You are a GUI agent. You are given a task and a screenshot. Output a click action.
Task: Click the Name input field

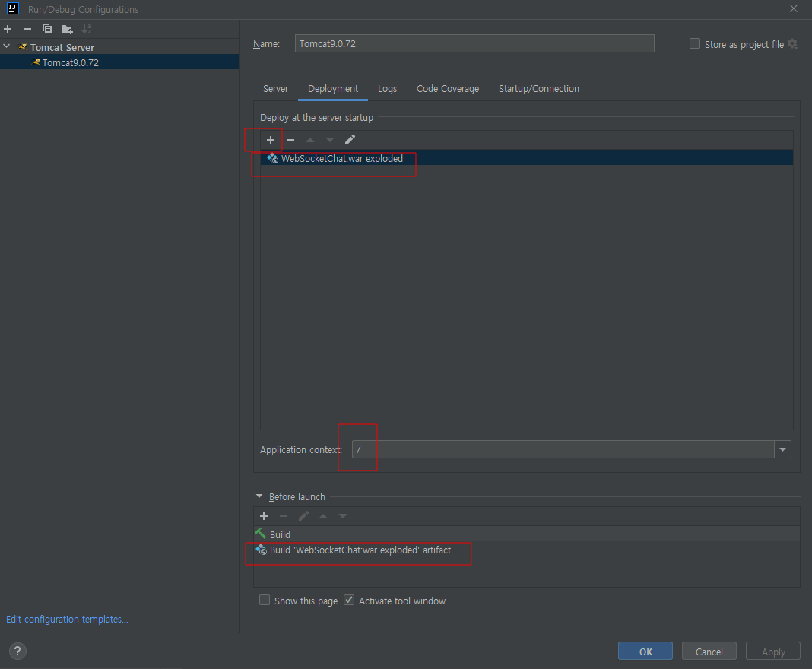coord(474,43)
